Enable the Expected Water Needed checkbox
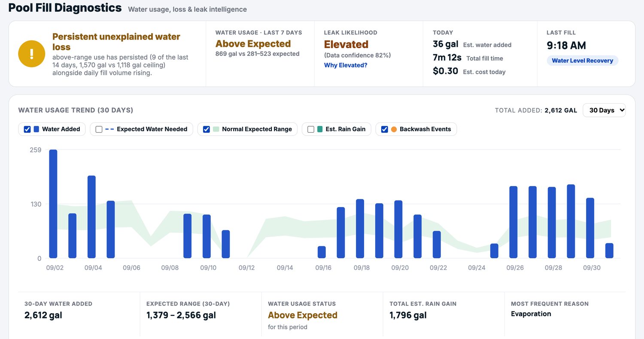 (x=99, y=129)
